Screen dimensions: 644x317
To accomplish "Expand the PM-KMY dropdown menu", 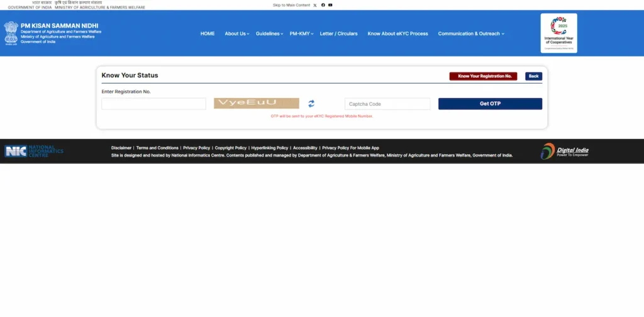I will (x=301, y=34).
